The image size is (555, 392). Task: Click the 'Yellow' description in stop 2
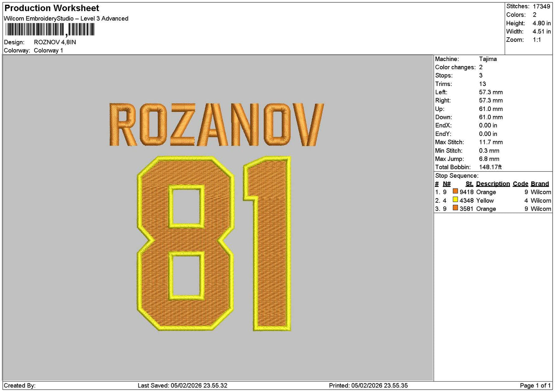(485, 200)
